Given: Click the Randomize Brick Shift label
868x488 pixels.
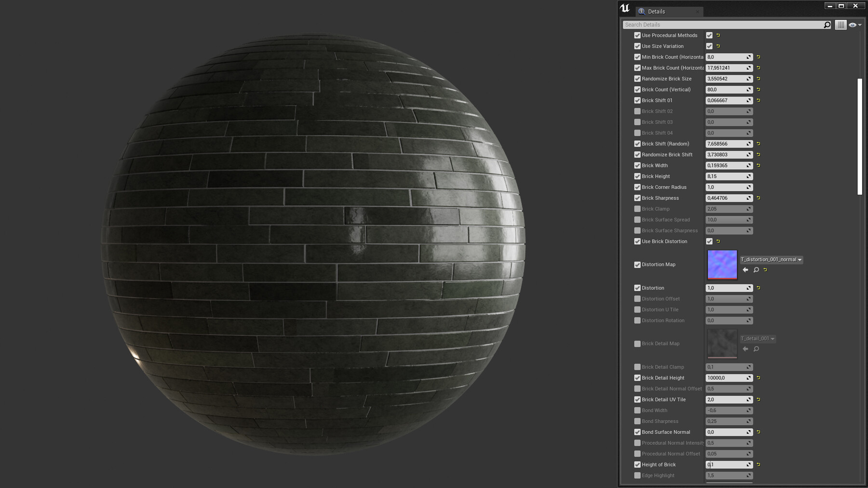Looking at the screenshot, I should [x=667, y=155].
